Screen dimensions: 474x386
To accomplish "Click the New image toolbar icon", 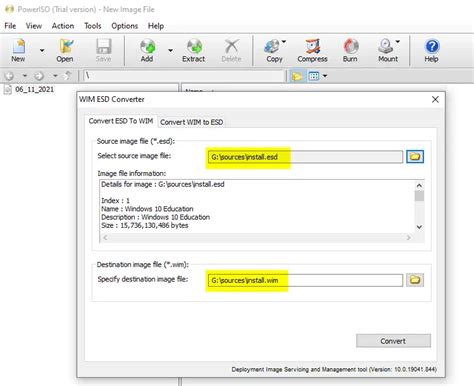I will [x=18, y=50].
